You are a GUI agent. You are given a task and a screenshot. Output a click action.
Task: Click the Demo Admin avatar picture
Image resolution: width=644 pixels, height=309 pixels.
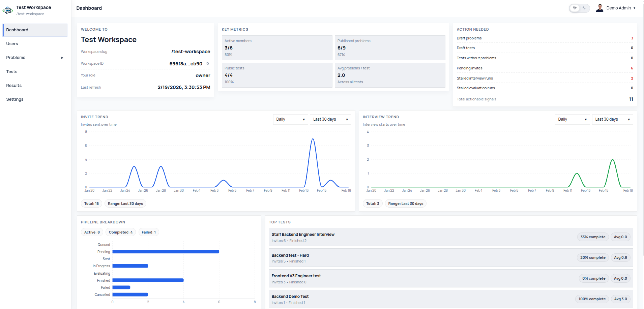pyautogui.click(x=599, y=8)
